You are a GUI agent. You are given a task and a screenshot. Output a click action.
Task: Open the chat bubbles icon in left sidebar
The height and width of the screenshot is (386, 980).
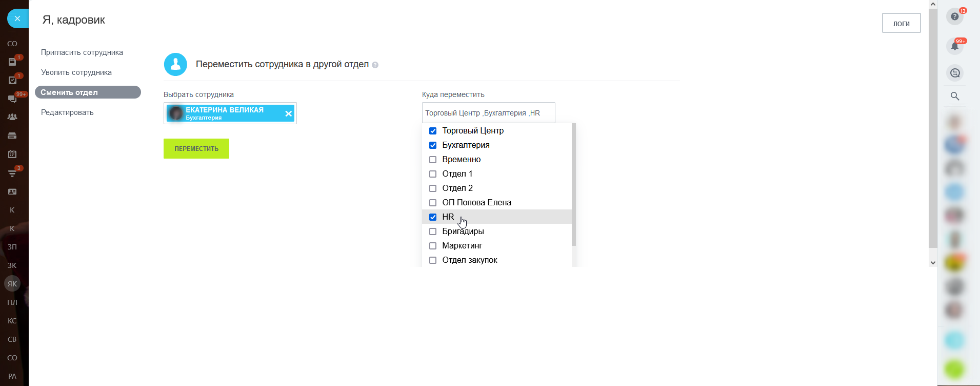(12, 99)
